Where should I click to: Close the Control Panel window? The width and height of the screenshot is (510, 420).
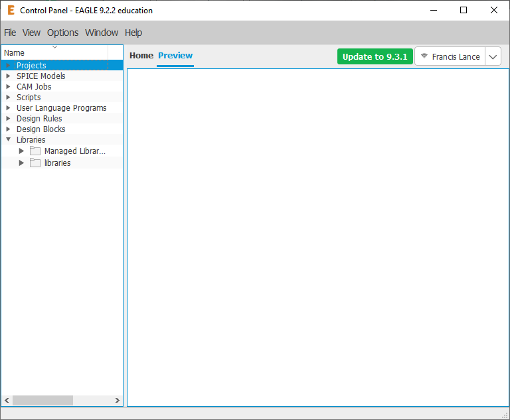[494, 10]
